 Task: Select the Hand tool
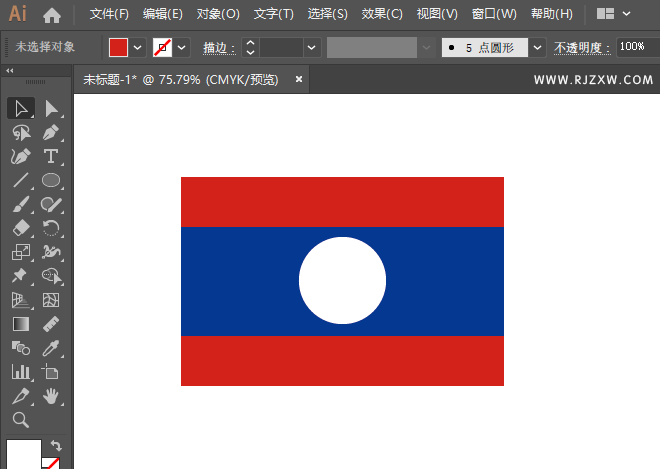[x=51, y=396]
